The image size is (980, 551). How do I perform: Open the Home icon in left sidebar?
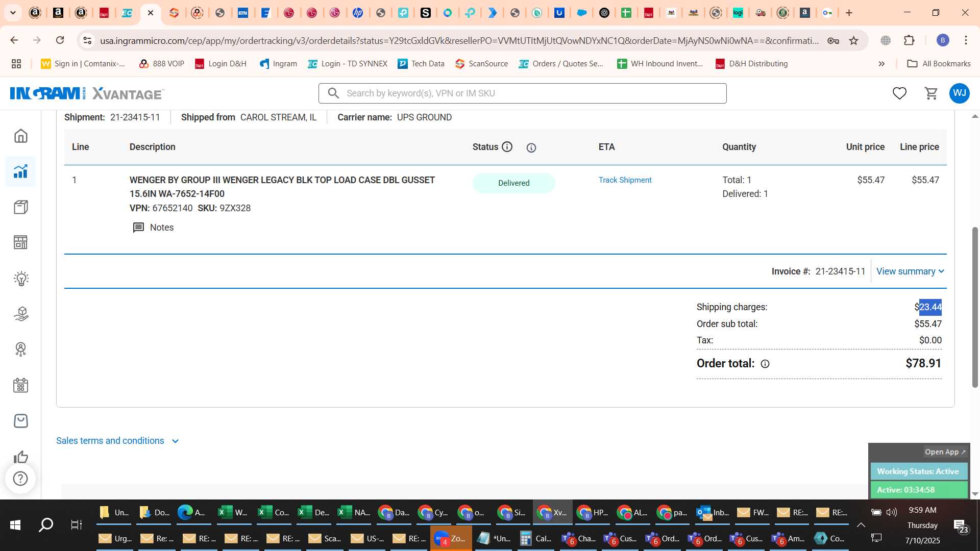20,136
